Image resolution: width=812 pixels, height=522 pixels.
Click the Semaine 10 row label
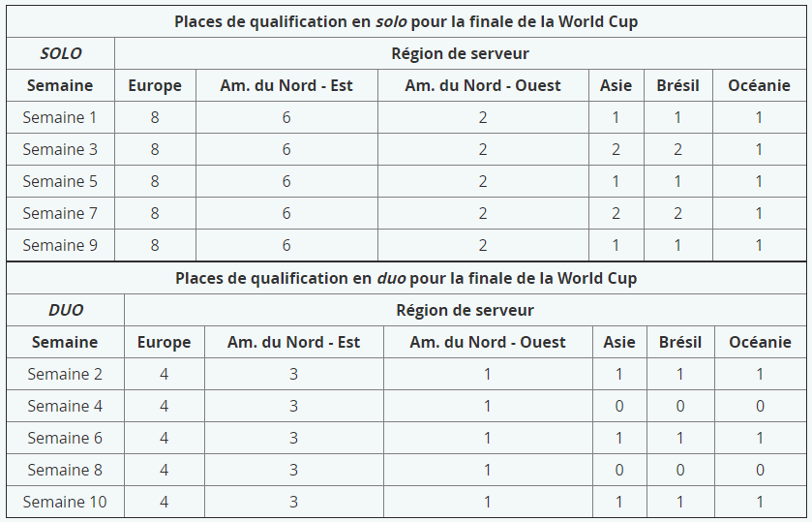coord(65,502)
